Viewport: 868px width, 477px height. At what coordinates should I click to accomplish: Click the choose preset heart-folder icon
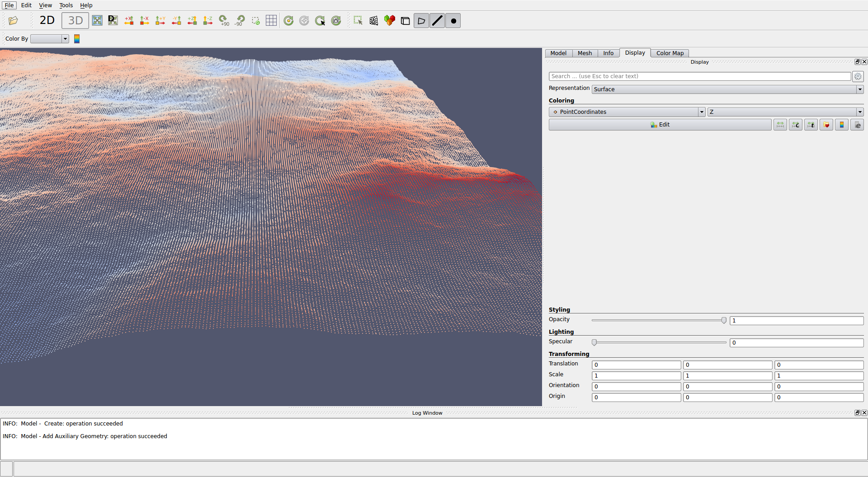click(x=826, y=125)
